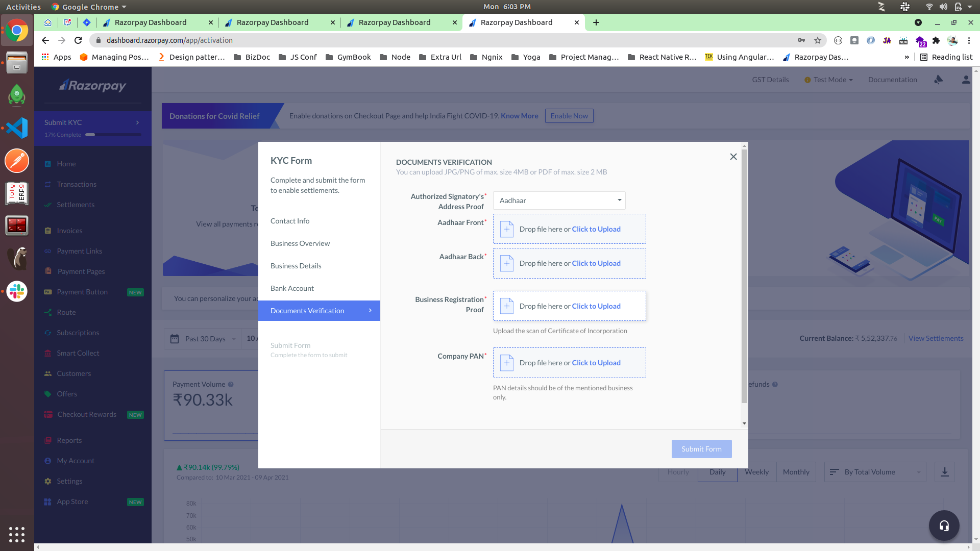Reload the page
This screenshot has height=551, width=980.
pos(78,40)
